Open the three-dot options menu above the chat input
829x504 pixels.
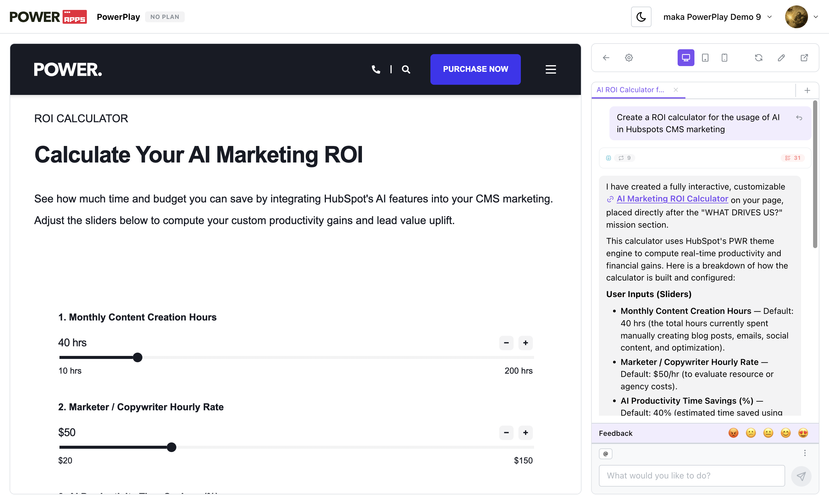click(805, 453)
